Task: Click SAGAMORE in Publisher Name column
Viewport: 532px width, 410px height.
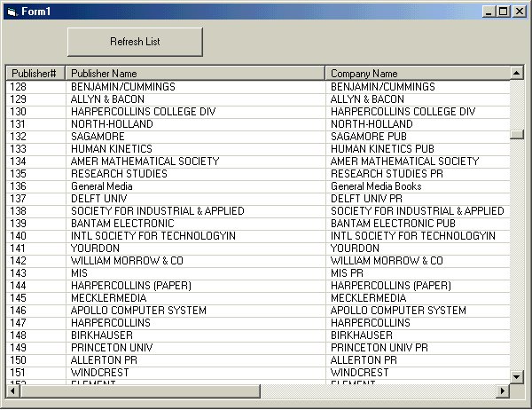Action: pos(98,137)
